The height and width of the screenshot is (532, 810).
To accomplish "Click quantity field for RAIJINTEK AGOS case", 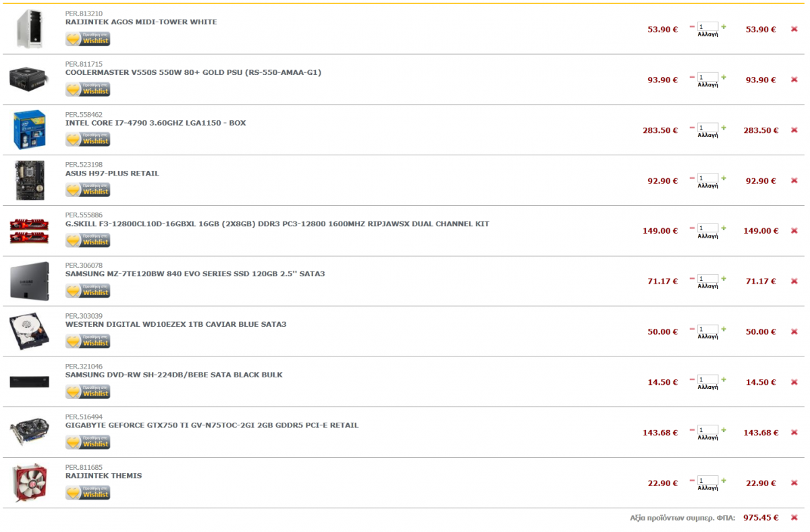I will tap(708, 26).
